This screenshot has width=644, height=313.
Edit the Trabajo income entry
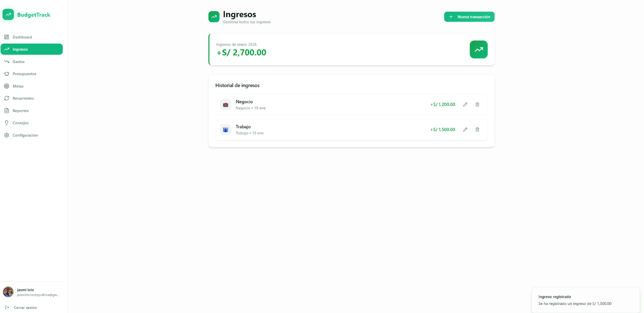click(x=465, y=129)
